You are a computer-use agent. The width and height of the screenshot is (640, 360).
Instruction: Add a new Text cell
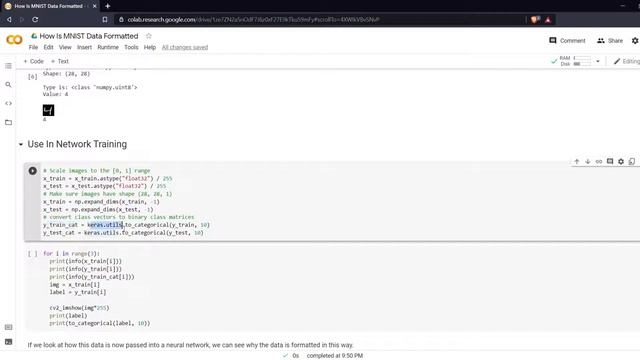60,61
